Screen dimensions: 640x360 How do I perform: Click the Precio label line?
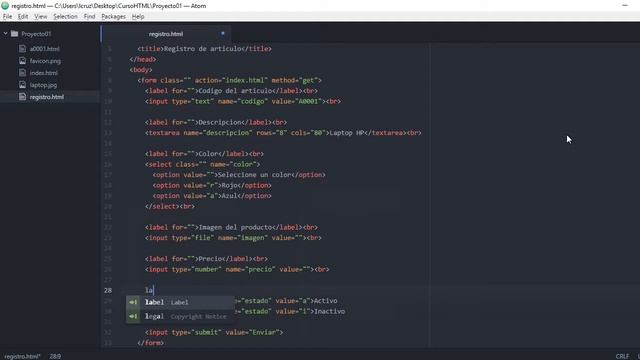pos(206,259)
